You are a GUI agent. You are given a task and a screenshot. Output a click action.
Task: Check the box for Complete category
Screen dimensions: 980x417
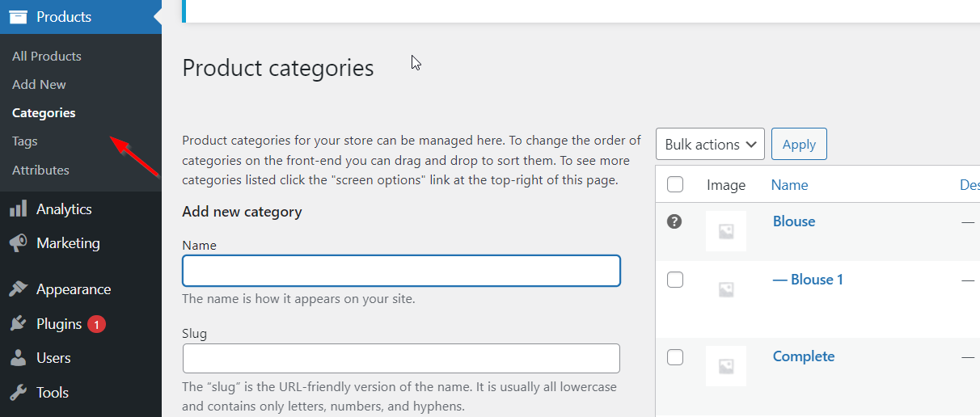675,356
